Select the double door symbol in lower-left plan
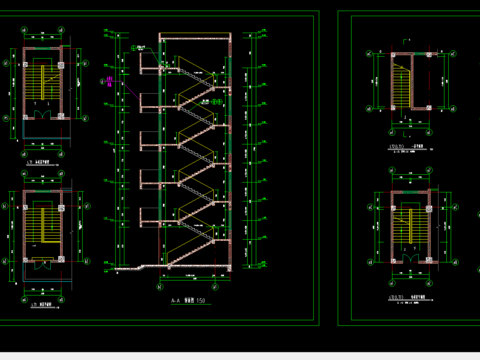This screenshot has width=480, height=360. pos(43,265)
